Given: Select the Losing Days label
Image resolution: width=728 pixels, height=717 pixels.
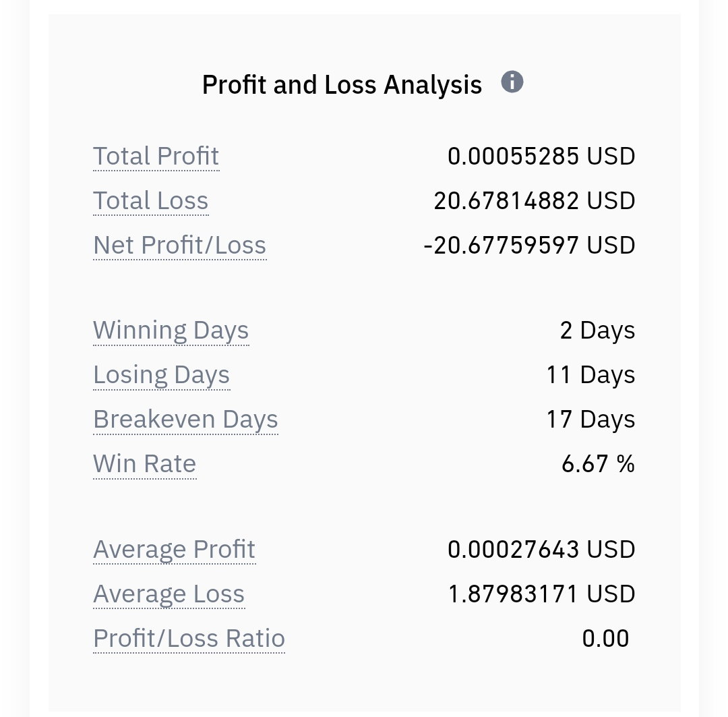Looking at the screenshot, I should click(x=162, y=376).
